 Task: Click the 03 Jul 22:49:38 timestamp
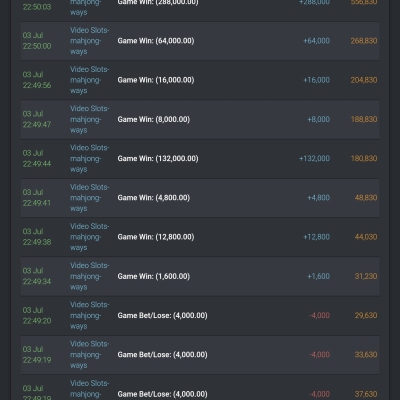(37, 237)
